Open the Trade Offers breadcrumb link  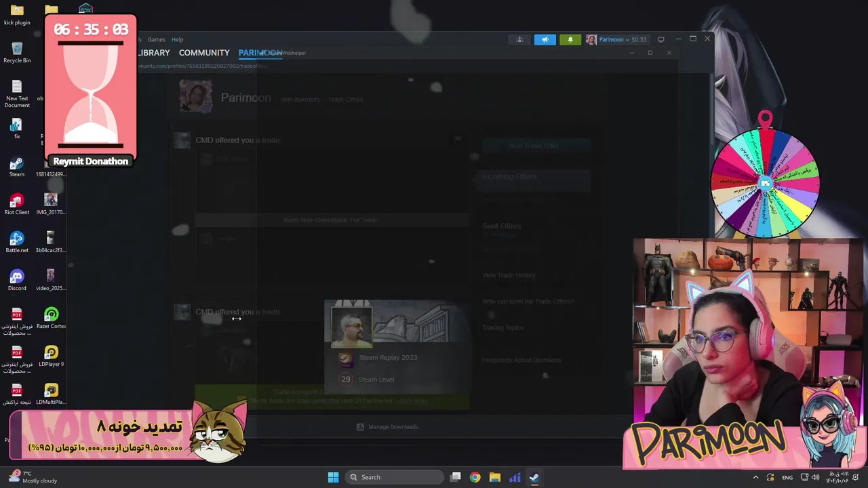[346, 100]
